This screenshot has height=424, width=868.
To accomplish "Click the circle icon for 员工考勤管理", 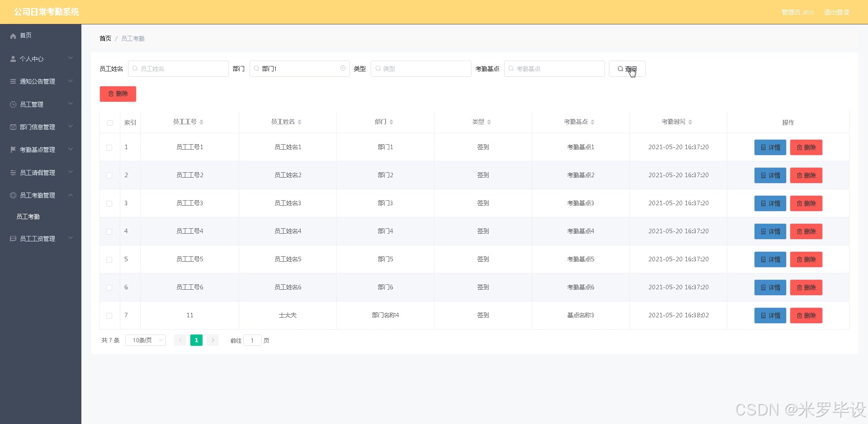I will 13,195.
